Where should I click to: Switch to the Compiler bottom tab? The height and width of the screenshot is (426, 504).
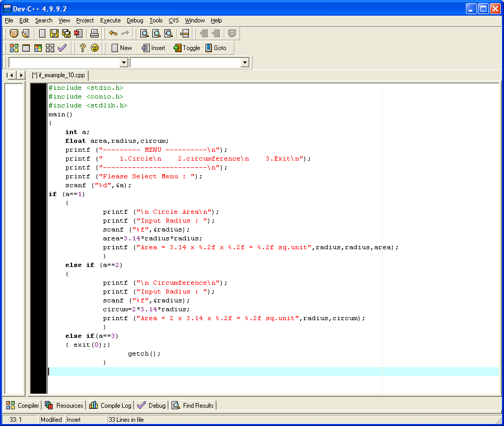click(x=22, y=406)
